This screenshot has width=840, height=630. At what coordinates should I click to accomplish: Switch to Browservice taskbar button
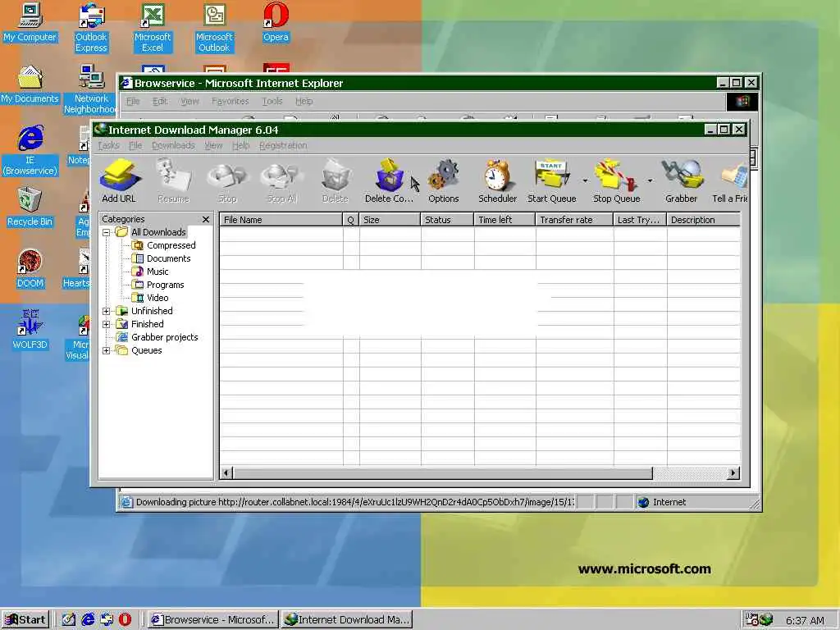213,620
